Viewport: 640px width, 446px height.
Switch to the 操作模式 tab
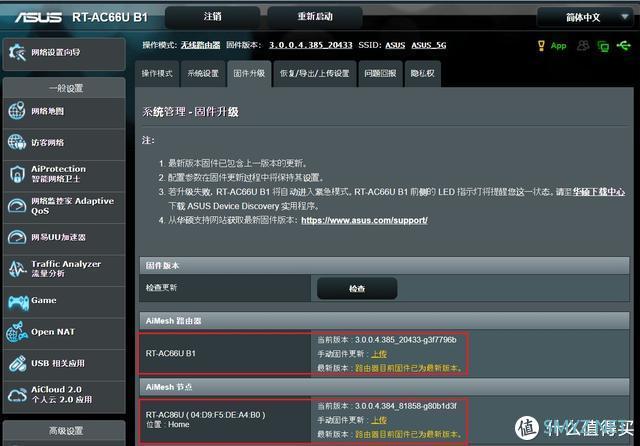157,73
